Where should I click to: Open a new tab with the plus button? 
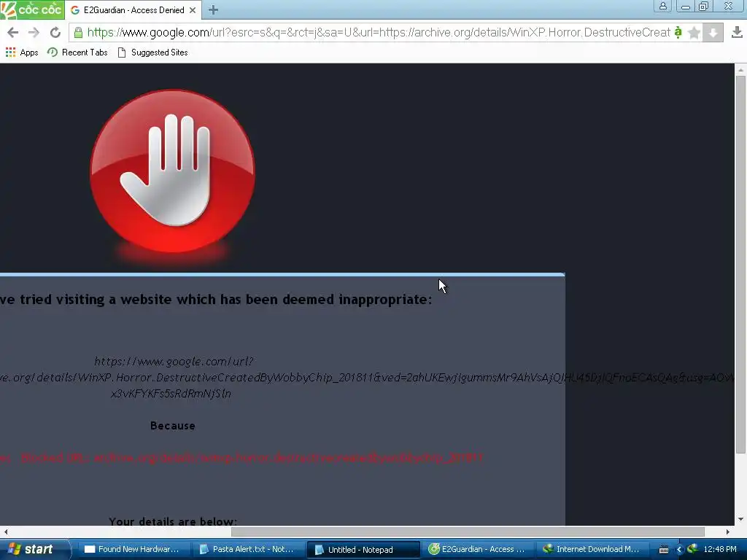(213, 10)
